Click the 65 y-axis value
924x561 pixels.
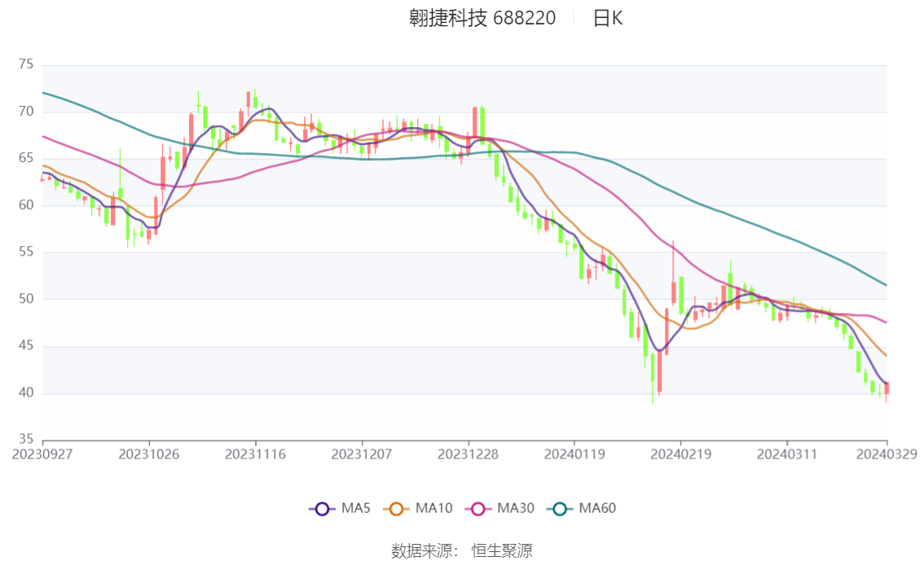click(26, 158)
